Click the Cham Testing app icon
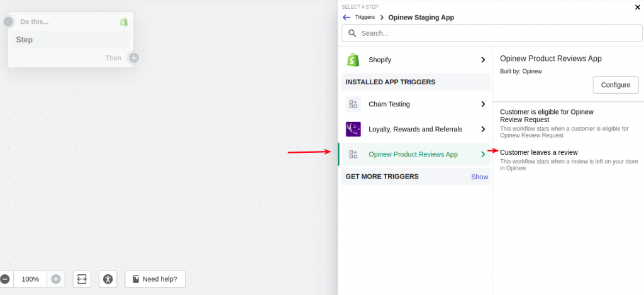 [x=353, y=104]
